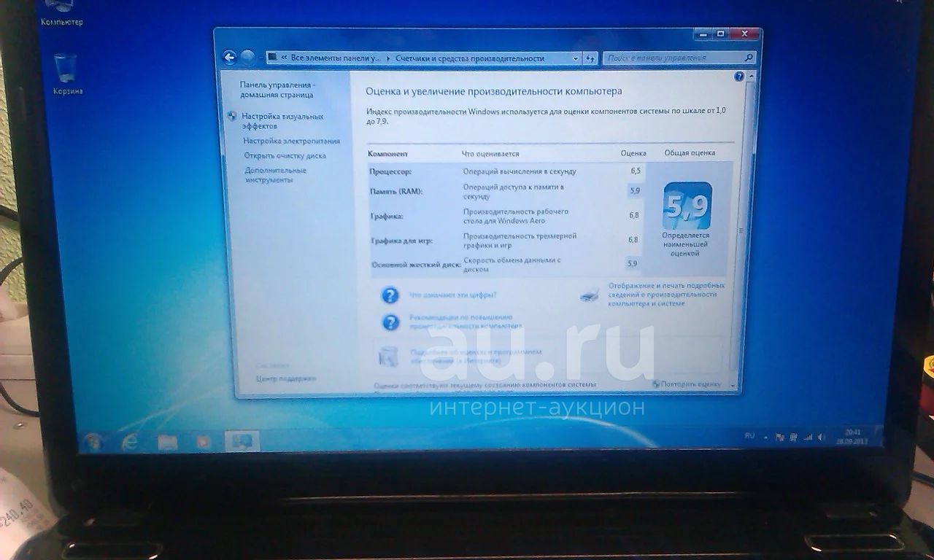Open 'Дополнительные инструменты' link

tap(276, 175)
